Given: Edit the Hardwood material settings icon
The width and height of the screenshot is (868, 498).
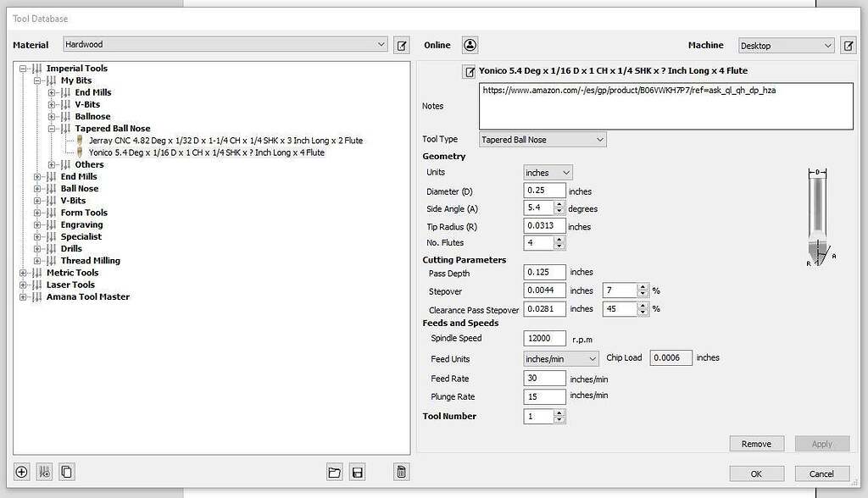Looking at the screenshot, I should [x=402, y=45].
